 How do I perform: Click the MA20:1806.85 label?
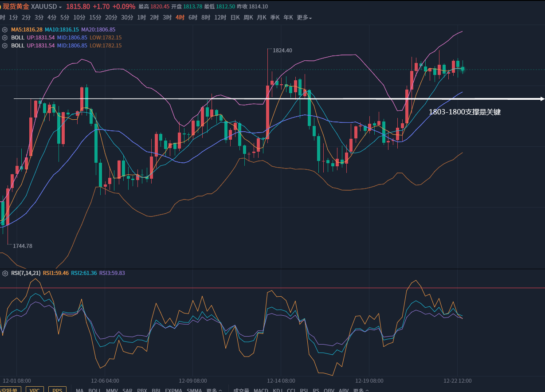[x=98, y=29]
